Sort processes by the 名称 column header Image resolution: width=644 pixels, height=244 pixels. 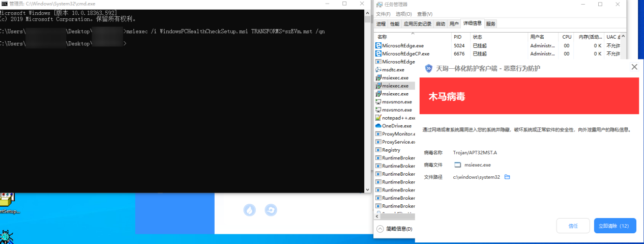[383, 37]
